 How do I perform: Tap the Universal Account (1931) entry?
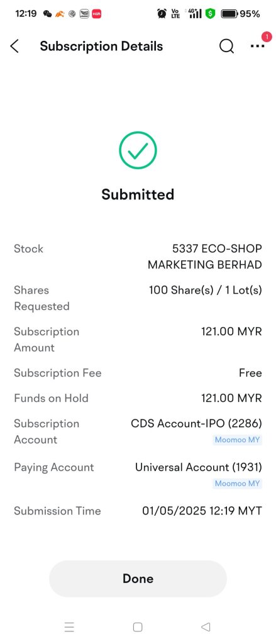point(199,467)
